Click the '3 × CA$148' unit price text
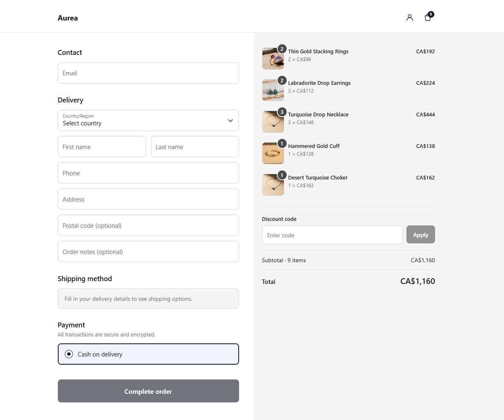The height and width of the screenshot is (420, 504). (301, 123)
